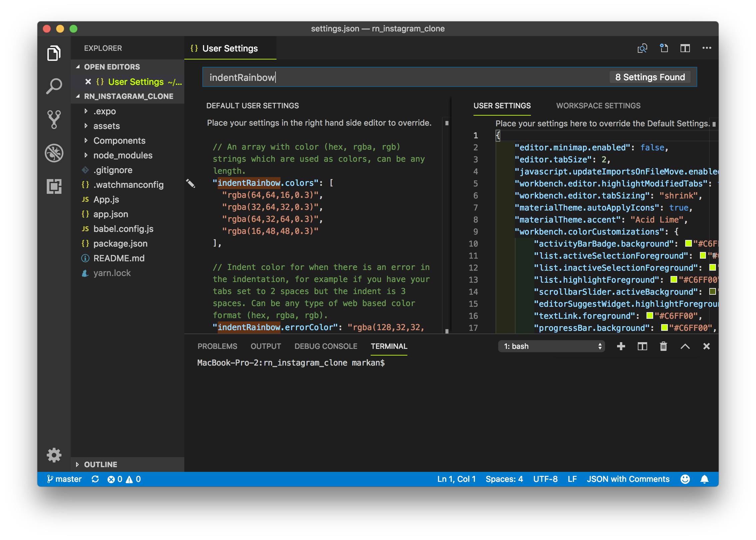Click the master branch in status bar

tap(65, 479)
